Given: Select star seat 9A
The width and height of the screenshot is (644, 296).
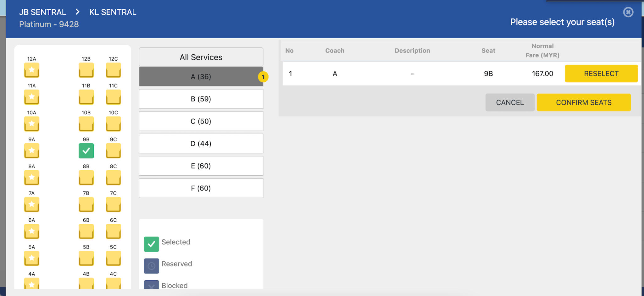Looking at the screenshot, I should click(32, 151).
